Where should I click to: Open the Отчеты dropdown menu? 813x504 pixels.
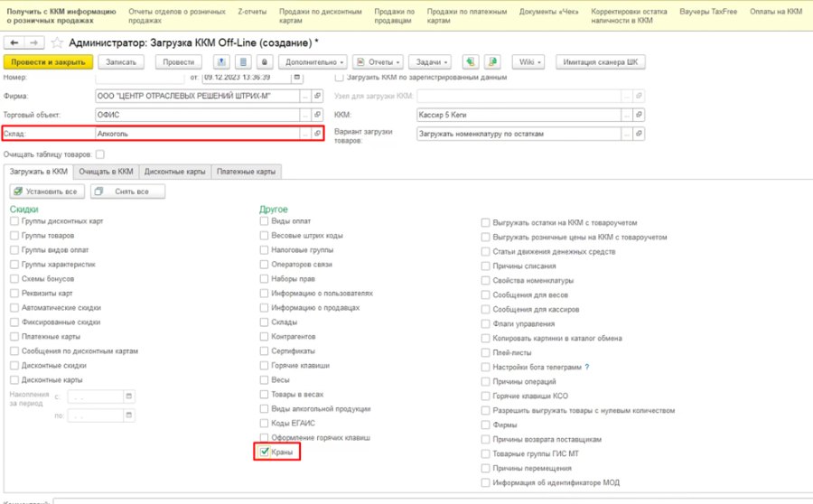click(378, 61)
